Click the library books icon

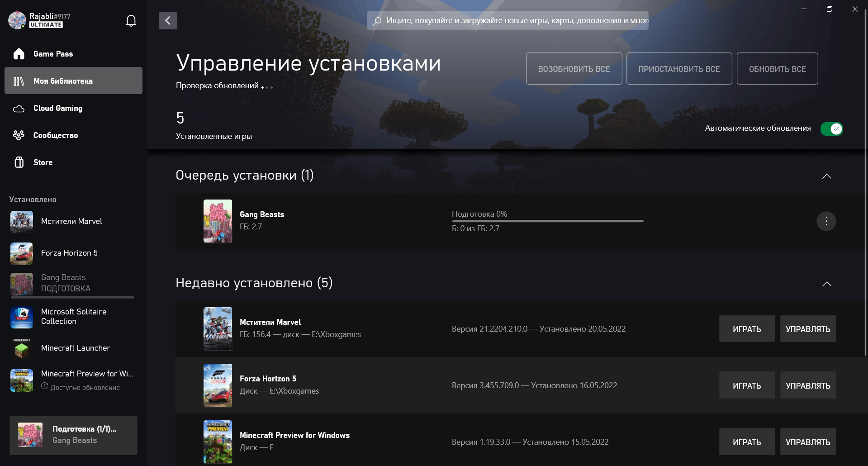(19, 81)
